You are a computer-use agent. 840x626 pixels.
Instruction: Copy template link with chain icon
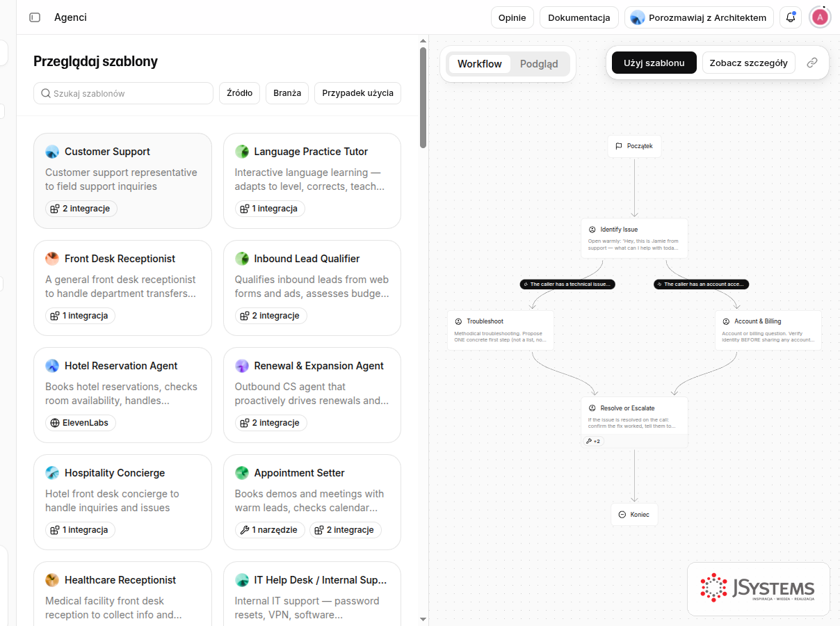click(812, 63)
